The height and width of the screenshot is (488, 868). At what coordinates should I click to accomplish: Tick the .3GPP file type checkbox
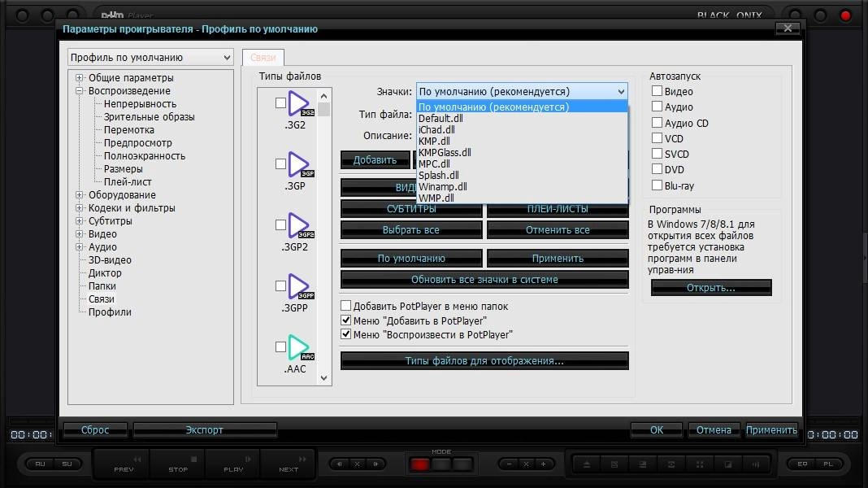pyautogui.click(x=280, y=285)
